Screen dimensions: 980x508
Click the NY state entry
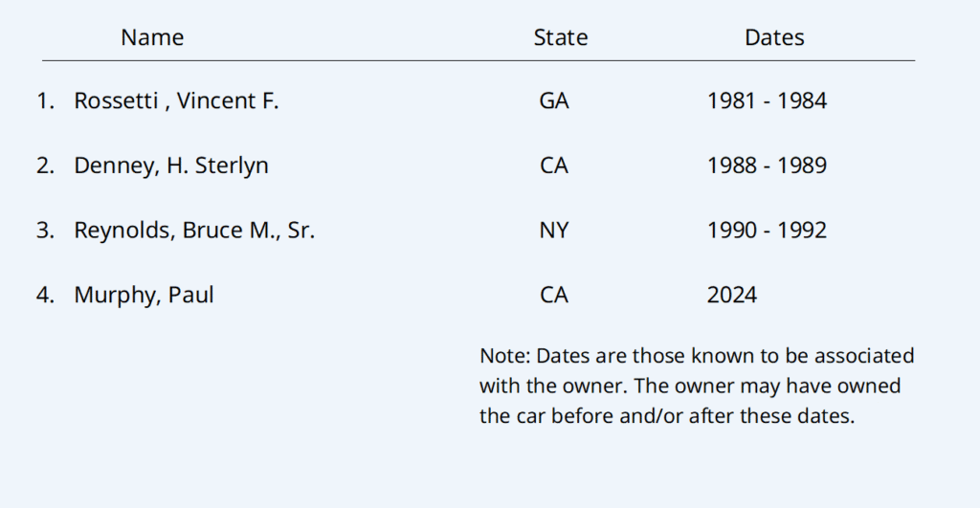554,231
